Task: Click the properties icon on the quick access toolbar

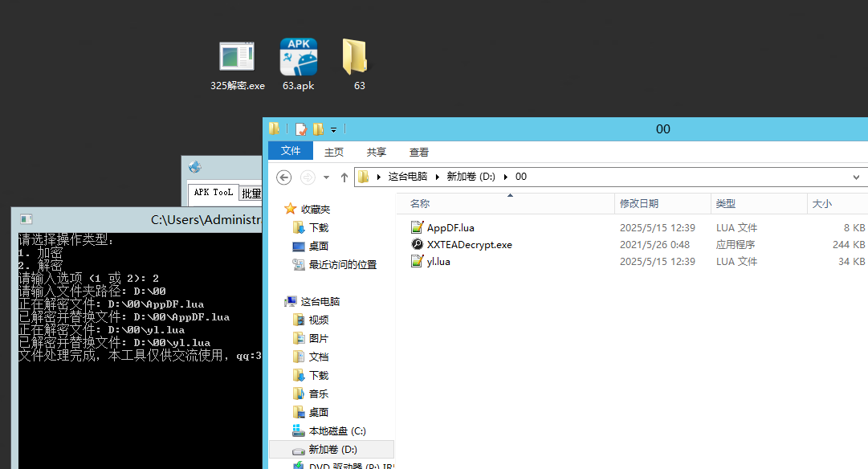Action: pos(300,128)
